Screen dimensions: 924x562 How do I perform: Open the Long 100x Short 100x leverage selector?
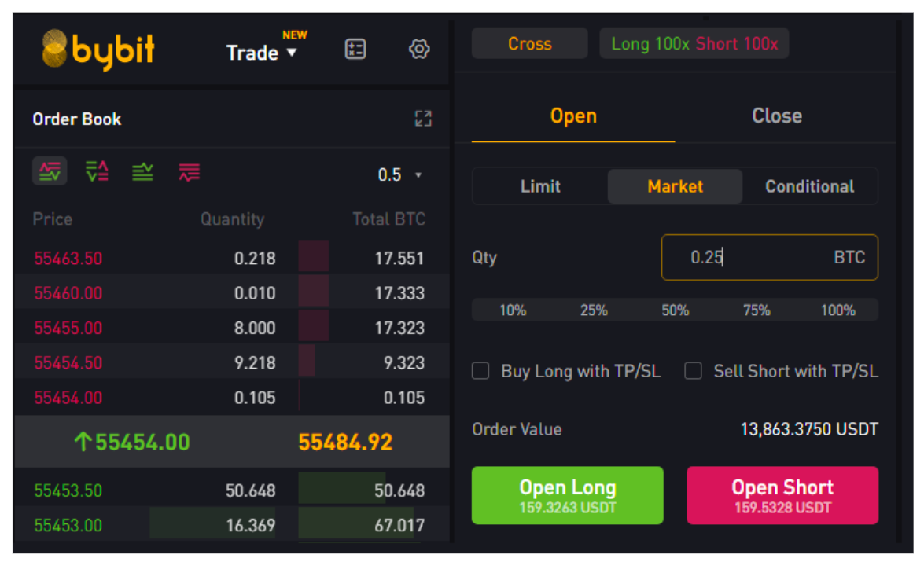coord(694,44)
